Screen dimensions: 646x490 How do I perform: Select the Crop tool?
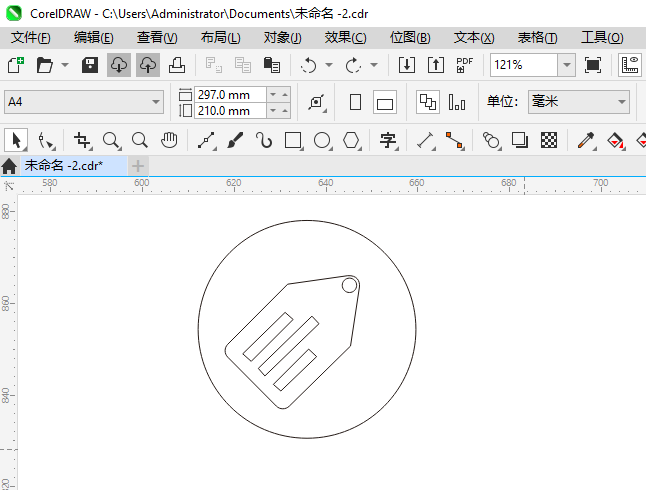82,141
